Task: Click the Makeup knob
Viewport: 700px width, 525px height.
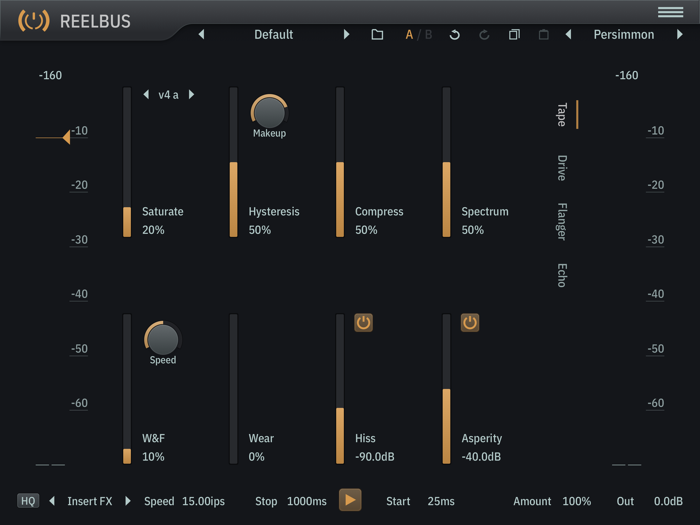Action: (x=269, y=112)
